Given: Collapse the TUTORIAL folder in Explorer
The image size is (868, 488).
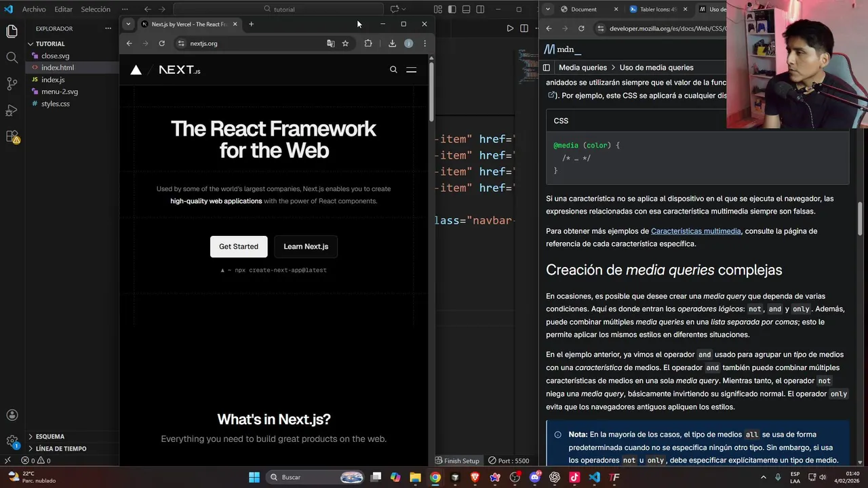Looking at the screenshot, I should coord(50,43).
